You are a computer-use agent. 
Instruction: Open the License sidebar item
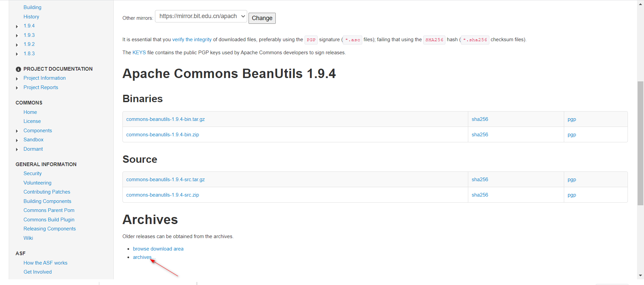[32, 121]
